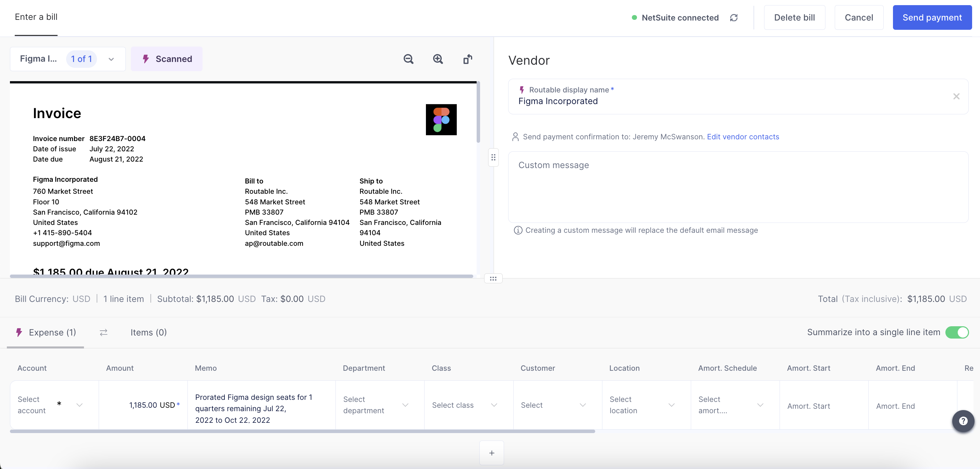Screen dimensions: 980x469
Task: Open the Select location dropdown
Action: click(x=646, y=405)
